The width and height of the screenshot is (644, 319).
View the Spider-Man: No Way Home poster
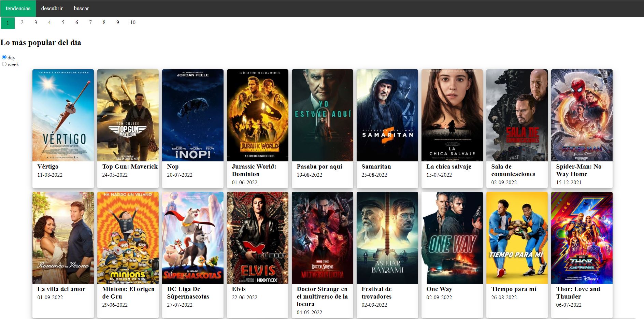(582, 115)
